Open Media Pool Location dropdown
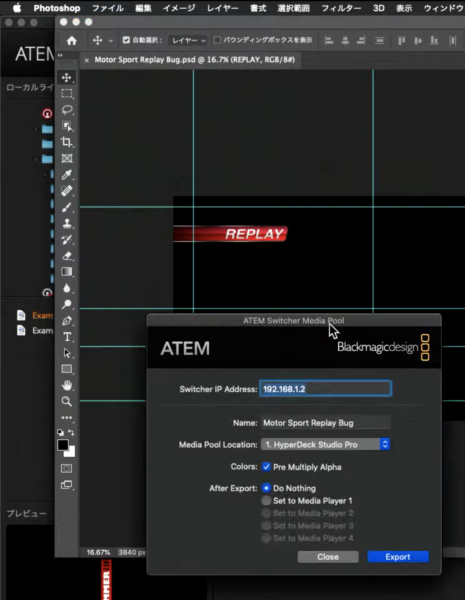This screenshot has width=465, height=600. (325, 444)
